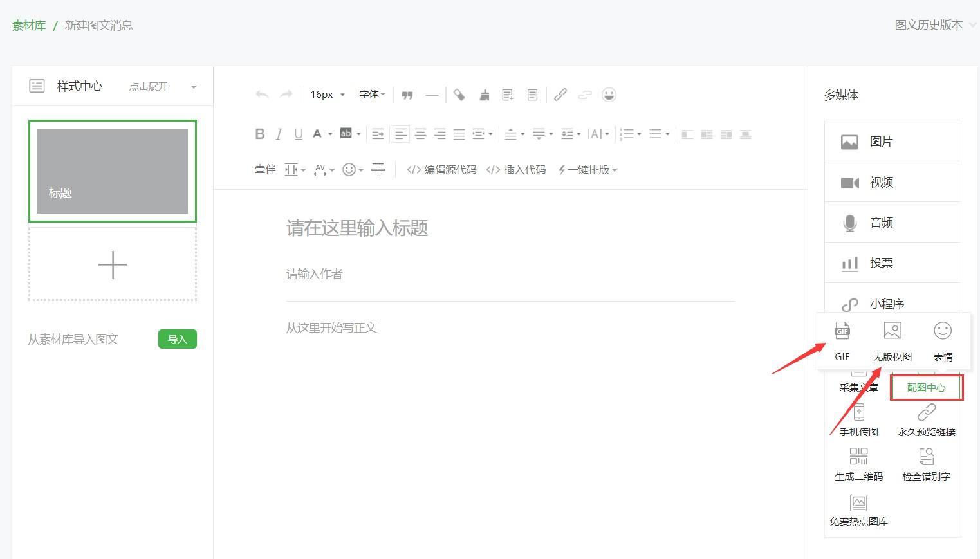Enable italic text formatting
This screenshot has height=559, width=980.
click(x=278, y=134)
